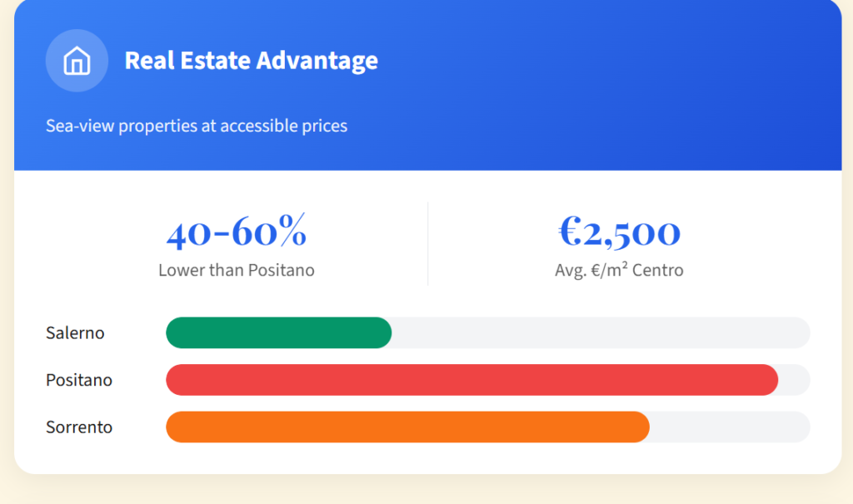Click the vertical divider between the stats
The image size is (853, 504).
[428, 243]
